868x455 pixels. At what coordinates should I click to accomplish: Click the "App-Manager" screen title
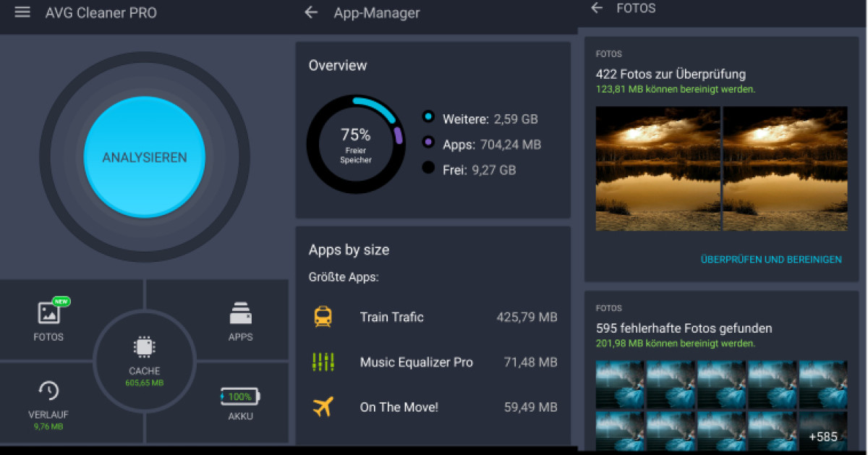point(377,13)
